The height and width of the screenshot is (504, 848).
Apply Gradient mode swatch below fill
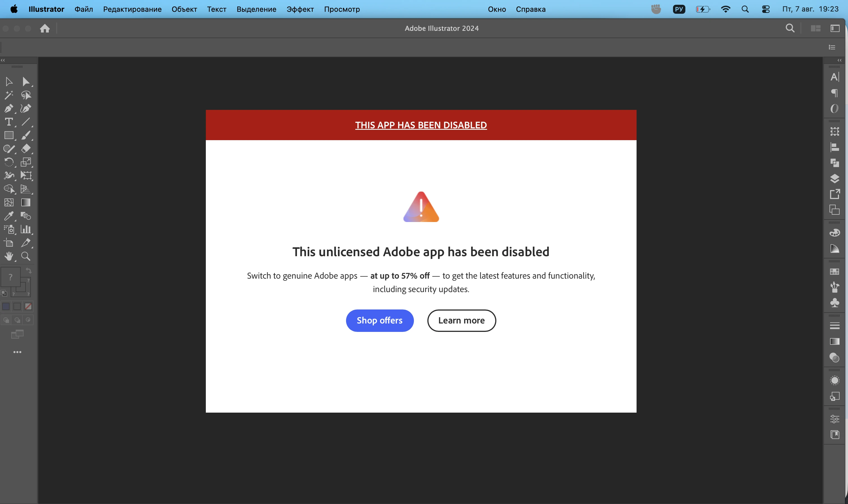pos(17,306)
